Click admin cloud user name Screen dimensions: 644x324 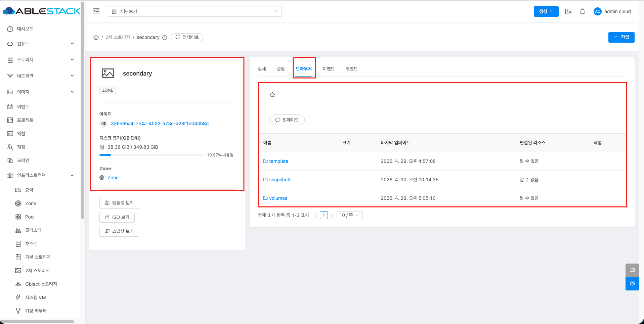(x=617, y=11)
